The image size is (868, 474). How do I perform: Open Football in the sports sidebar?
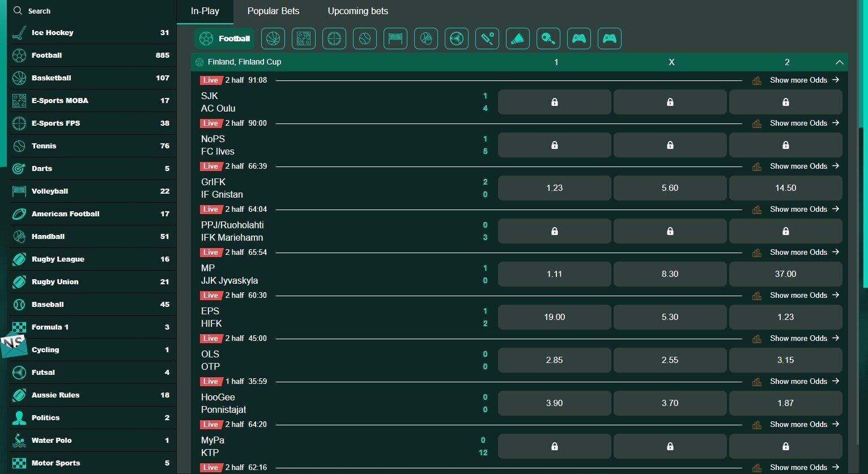tap(91, 55)
